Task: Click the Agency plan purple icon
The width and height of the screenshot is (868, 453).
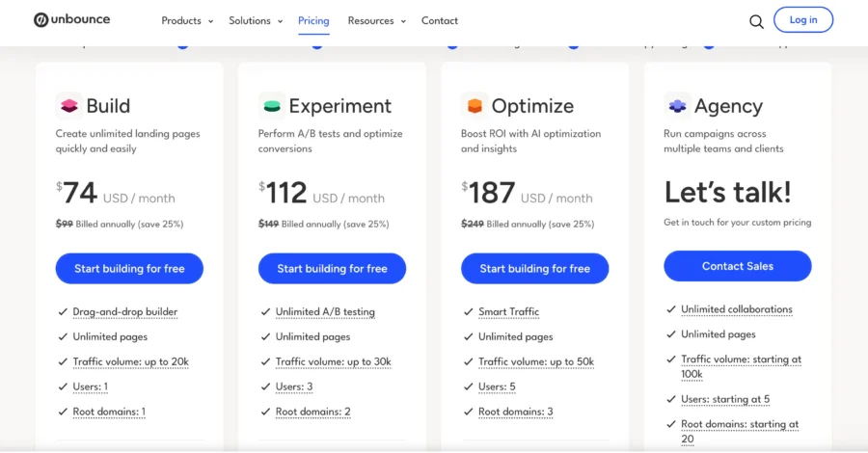Action: coord(677,106)
